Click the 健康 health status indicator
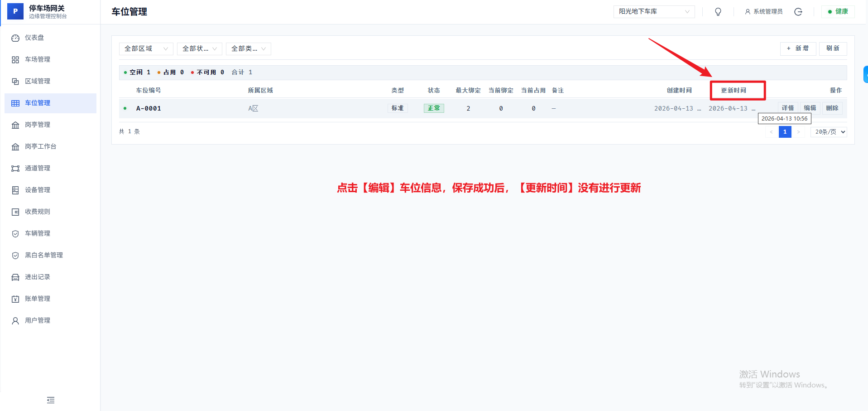The width and height of the screenshot is (868, 411). pyautogui.click(x=838, y=11)
